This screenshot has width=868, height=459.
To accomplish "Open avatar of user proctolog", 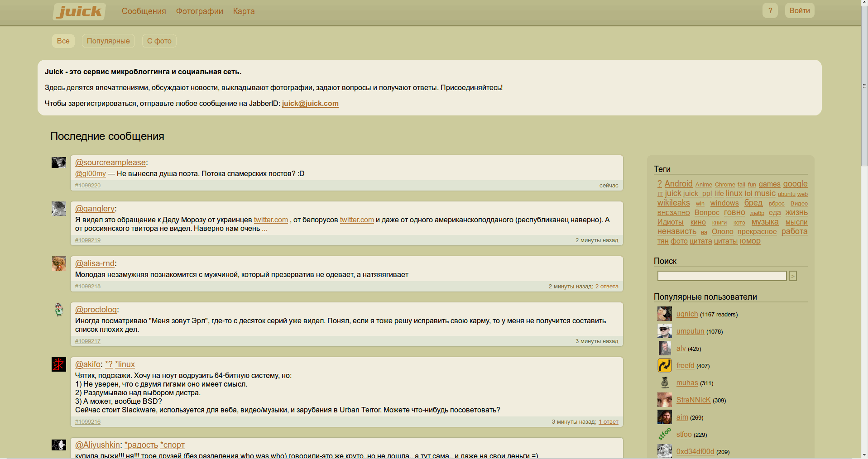I will click(x=59, y=310).
